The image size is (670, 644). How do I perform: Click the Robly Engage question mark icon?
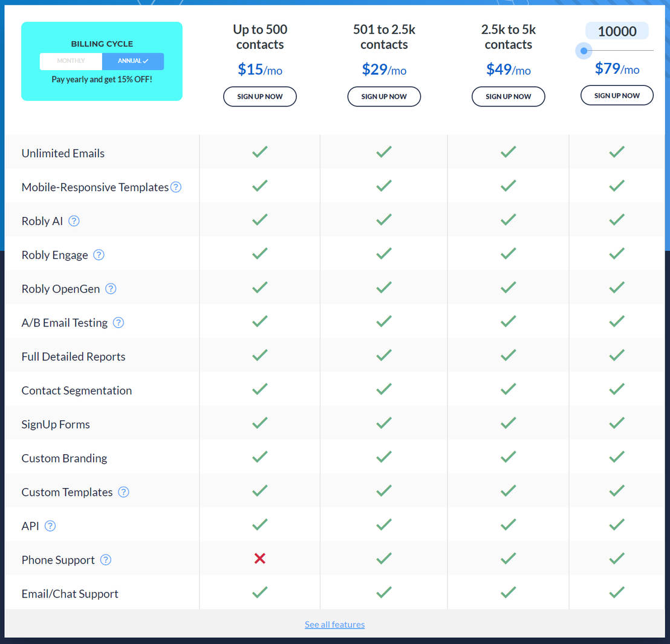pos(99,255)
